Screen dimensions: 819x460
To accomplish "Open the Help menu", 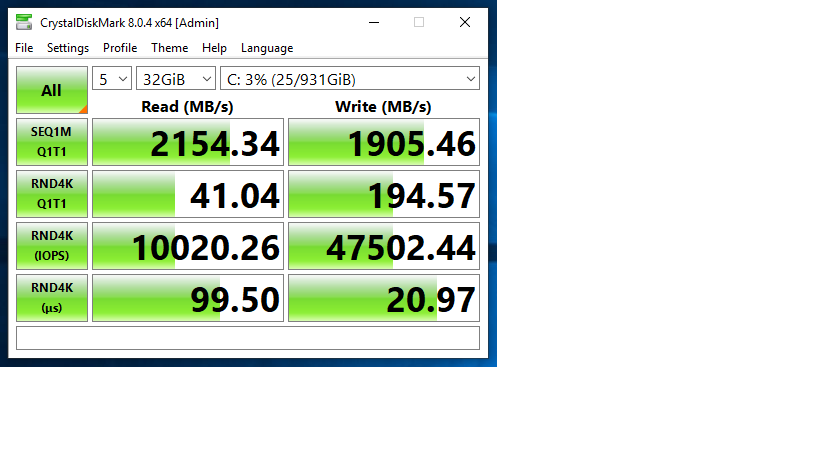I will point(214,48).
